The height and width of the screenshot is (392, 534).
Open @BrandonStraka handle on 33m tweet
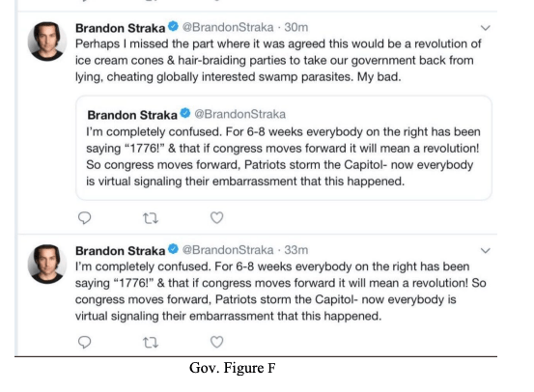(x=228, y=250)
